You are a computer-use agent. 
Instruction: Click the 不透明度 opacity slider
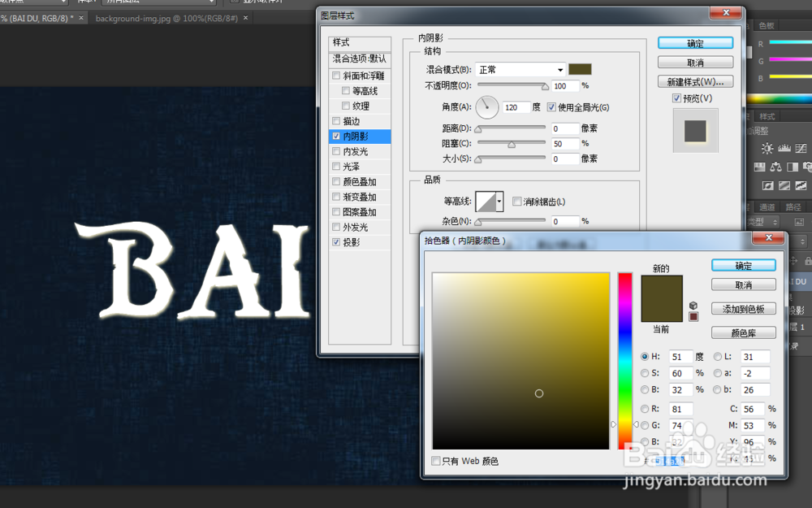click(x=512, y=85)
